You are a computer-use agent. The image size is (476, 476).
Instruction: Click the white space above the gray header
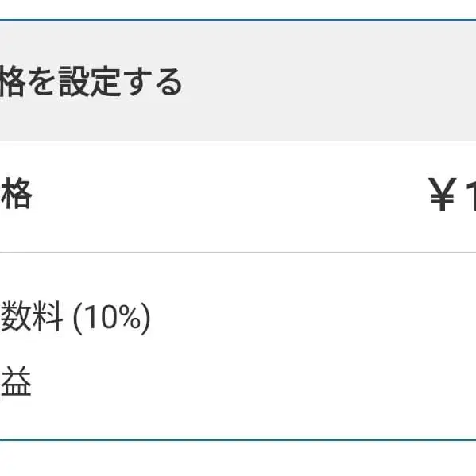coord(238,10)
